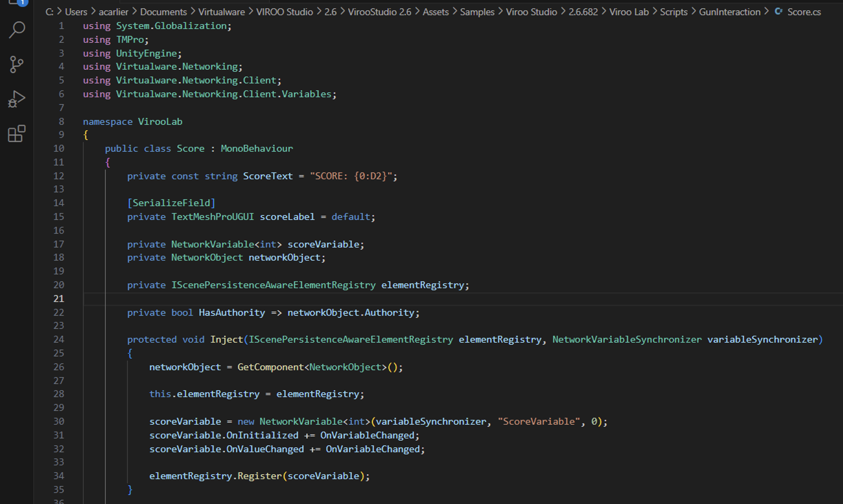Open the Search view in activity bar
The height and width of the screenshot is (504, 843).
[17, 30]
